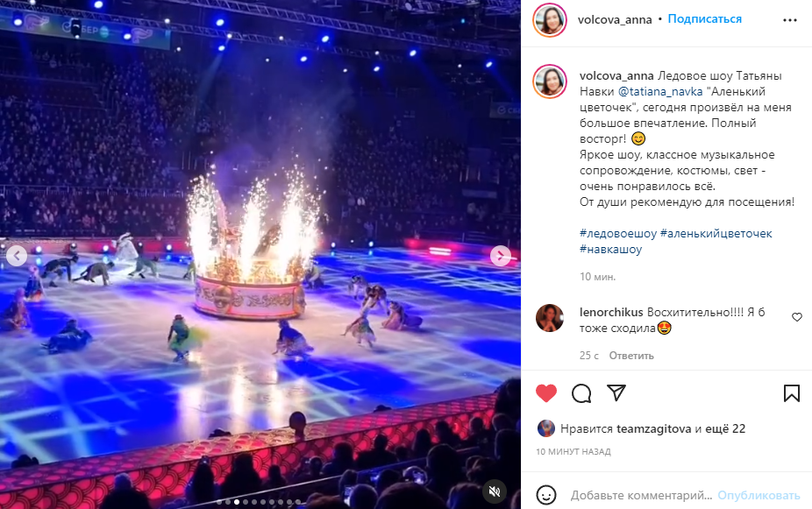Click Ответить to reply to comment

[631, 356]
